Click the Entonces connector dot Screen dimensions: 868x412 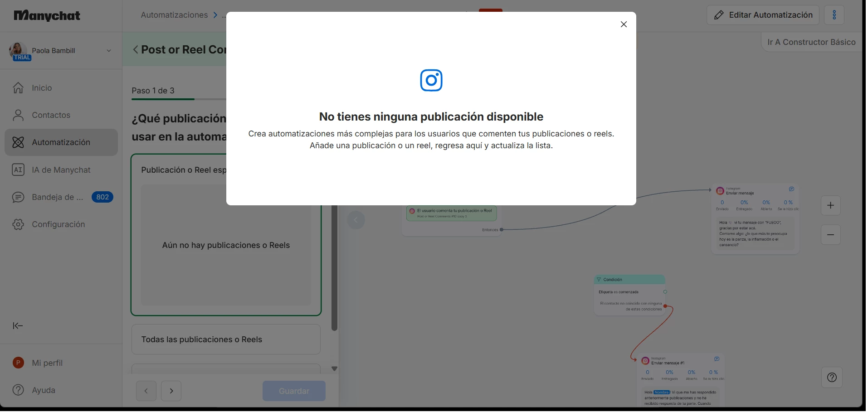tap(502, 230)
